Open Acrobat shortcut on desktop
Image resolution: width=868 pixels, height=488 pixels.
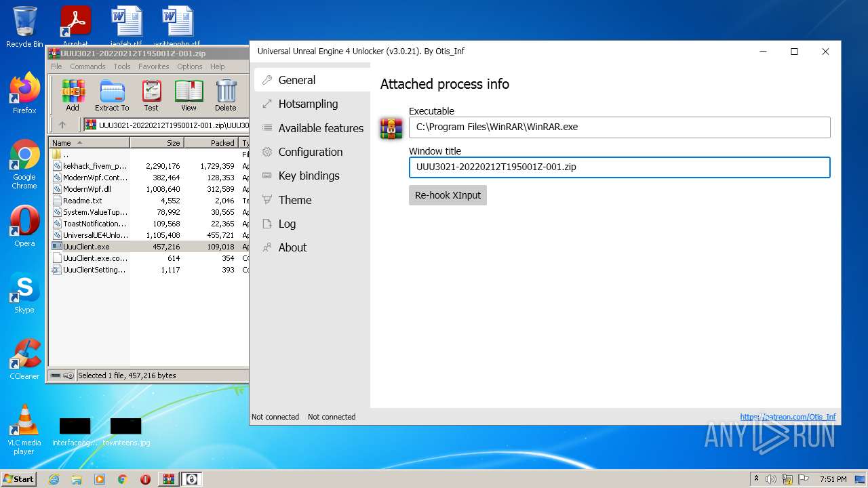[x=76, y=27]
